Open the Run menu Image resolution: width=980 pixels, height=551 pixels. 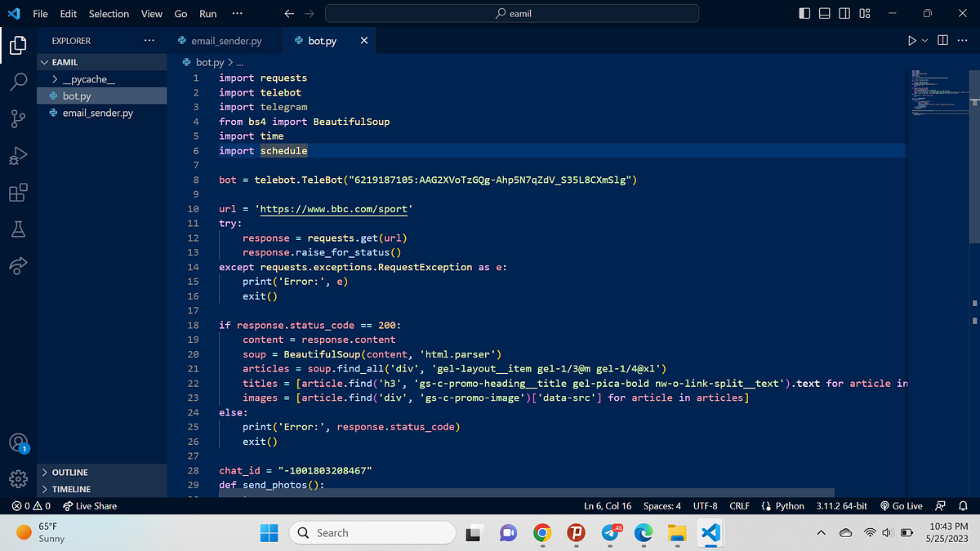(207, 13)
